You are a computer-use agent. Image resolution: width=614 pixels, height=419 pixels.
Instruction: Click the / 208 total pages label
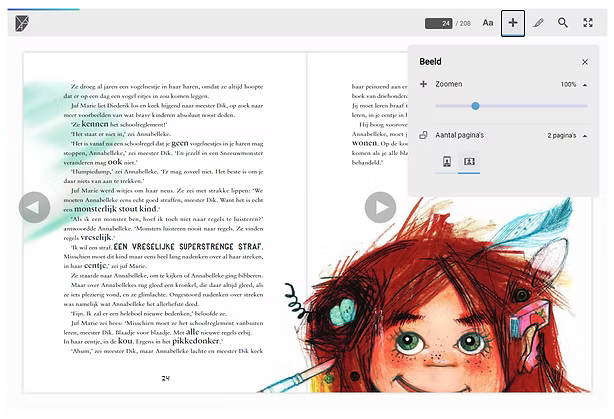click(463, 23)
